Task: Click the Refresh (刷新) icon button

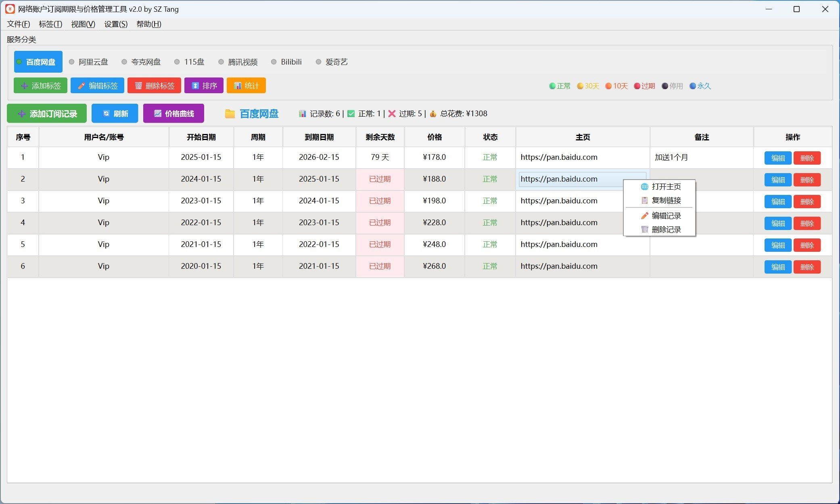Action: point(106,114)
